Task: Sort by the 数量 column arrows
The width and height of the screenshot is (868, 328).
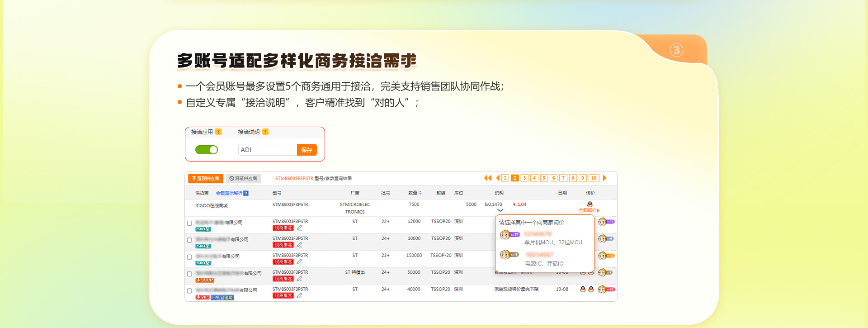Action: pos(420,193)
